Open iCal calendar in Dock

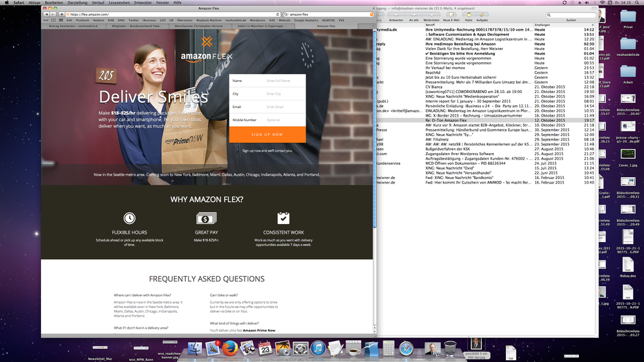(265, 348)
